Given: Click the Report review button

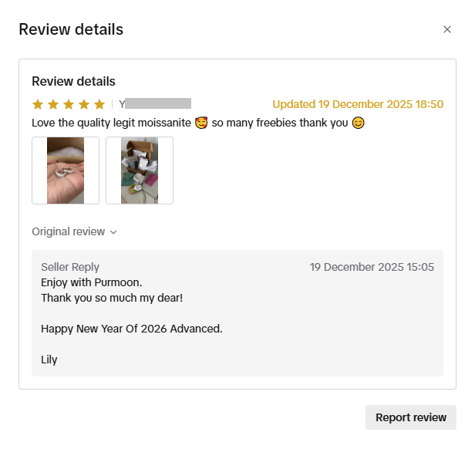Looking at the screenshot, I should (411, 417).
